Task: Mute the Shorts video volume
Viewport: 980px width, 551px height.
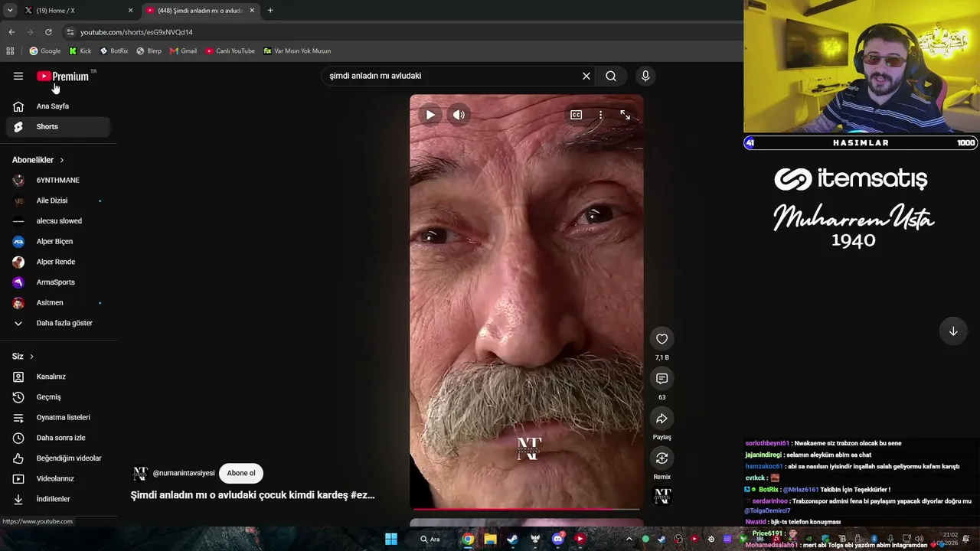Action: coord(459,115)
